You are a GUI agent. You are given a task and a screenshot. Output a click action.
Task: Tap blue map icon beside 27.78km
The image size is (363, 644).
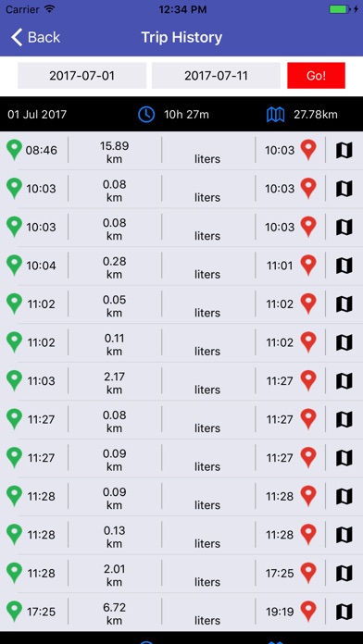275,114
